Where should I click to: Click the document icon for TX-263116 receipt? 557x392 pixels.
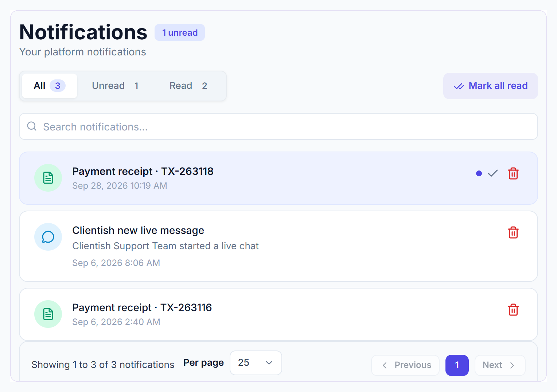coord(48,314)
